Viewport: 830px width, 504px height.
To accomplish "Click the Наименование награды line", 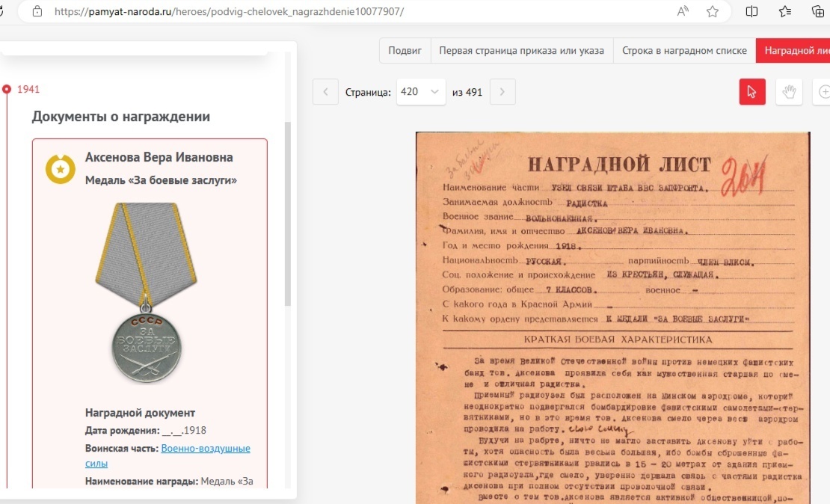I will click(x=169, y=482).
